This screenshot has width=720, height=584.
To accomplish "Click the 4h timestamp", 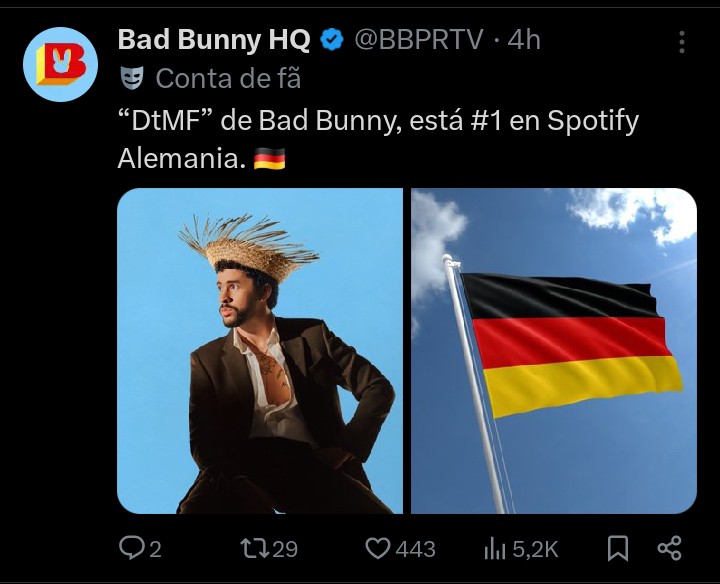I will click(523, 40).
